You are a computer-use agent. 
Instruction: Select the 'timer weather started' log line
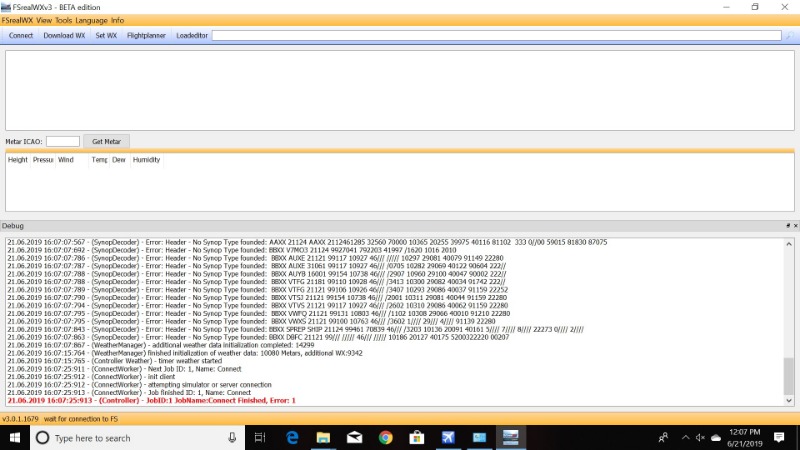(x=115, y=361)
